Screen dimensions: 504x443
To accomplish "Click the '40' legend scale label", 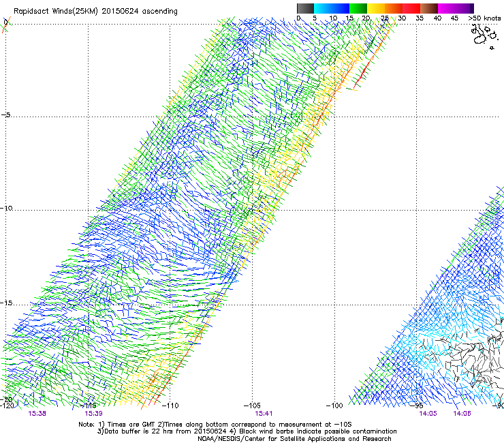I will pyautogui.click(x=437, y=18).
